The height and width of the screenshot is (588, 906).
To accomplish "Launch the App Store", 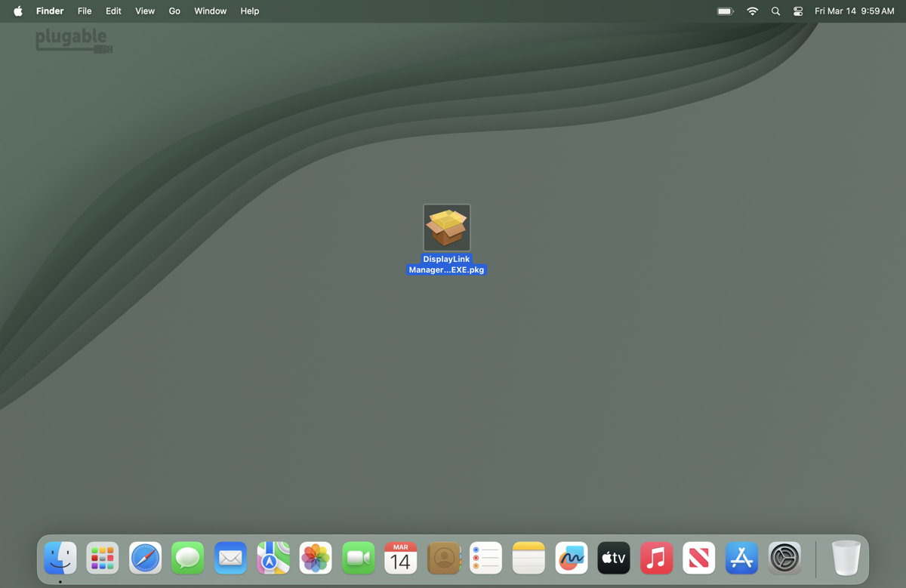I will (x=741, y=557).
